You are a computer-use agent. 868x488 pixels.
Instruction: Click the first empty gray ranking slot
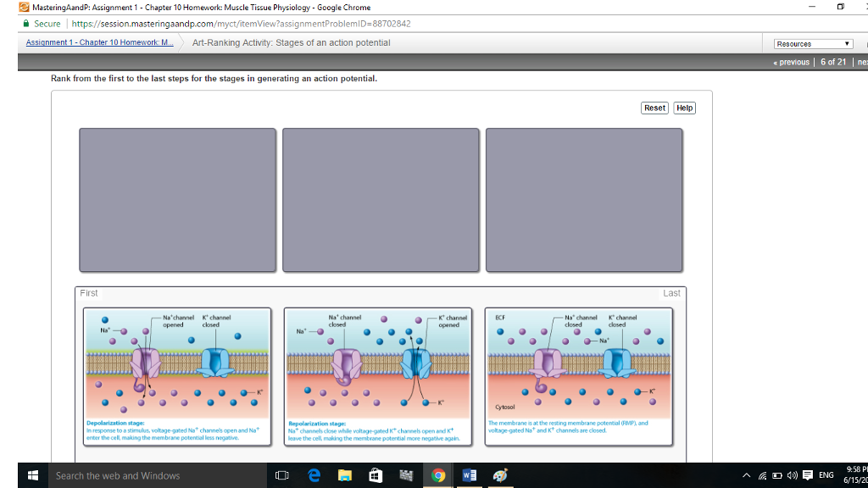[x=177, y=198]
